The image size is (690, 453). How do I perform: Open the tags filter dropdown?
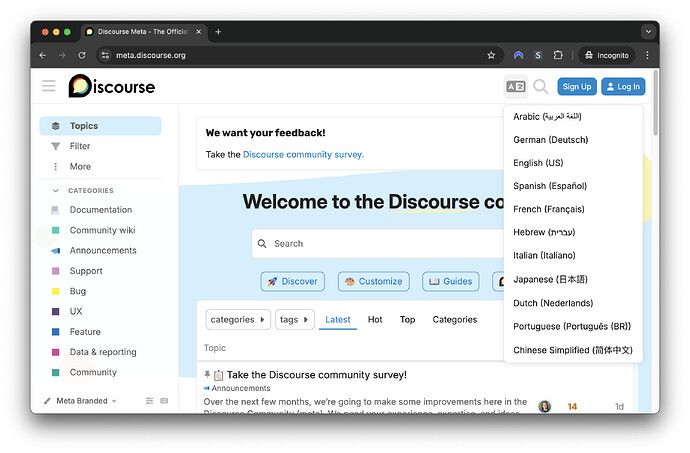click(294, 320)
